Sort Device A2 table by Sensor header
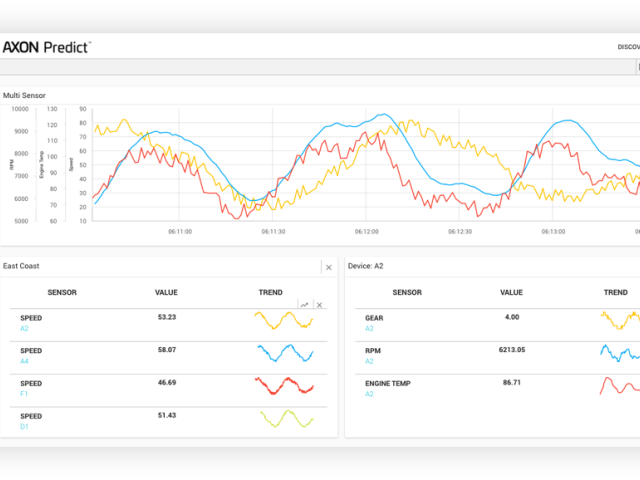This screenshot has width=640, height=480. 406,293
